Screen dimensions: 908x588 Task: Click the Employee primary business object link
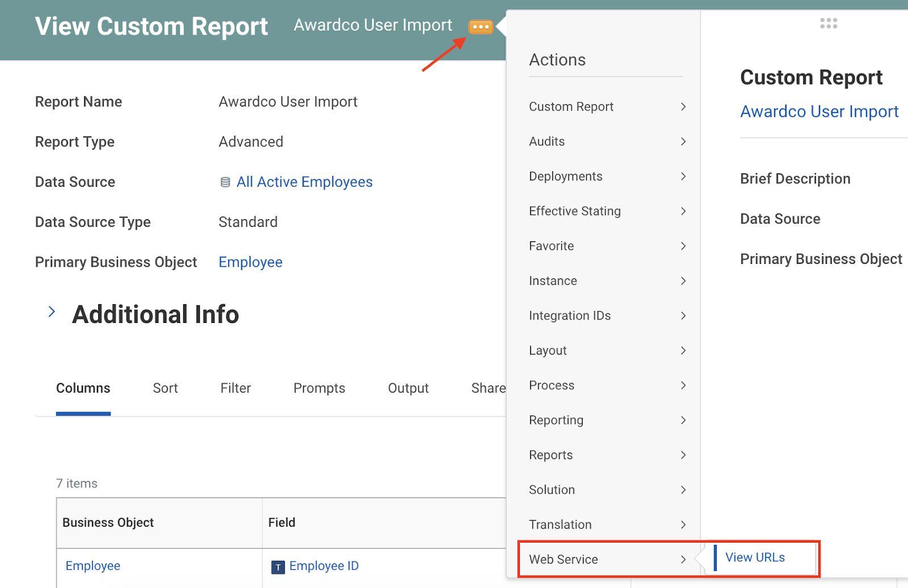(250, 262)
